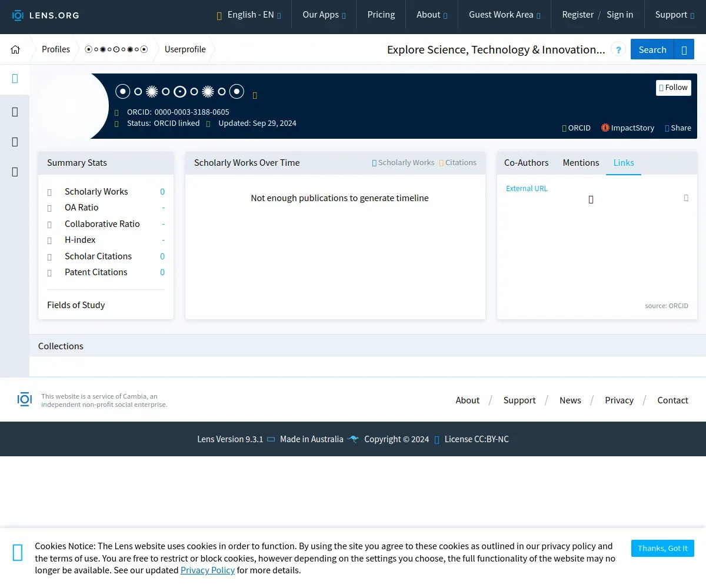Click the Collections section header

(368, 346)
